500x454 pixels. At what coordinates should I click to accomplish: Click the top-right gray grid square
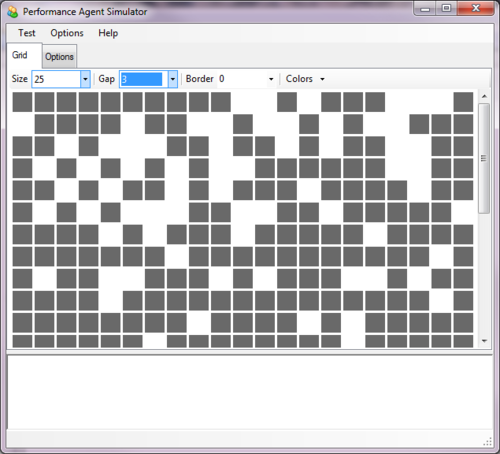tap(463, 102)
